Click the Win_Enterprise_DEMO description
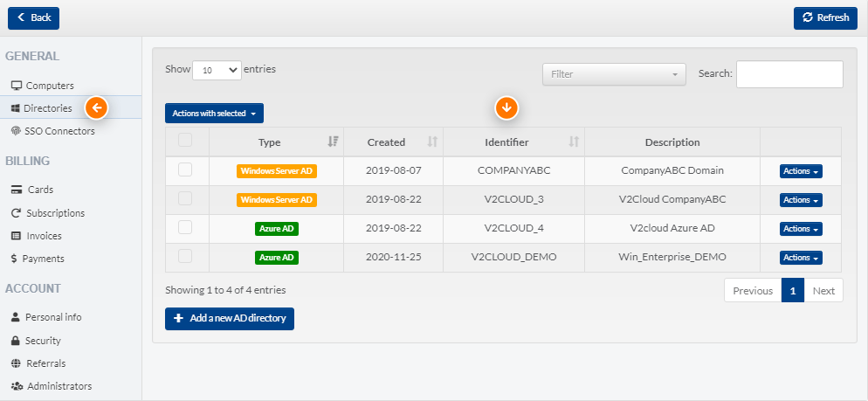 (x=672, y=257)
